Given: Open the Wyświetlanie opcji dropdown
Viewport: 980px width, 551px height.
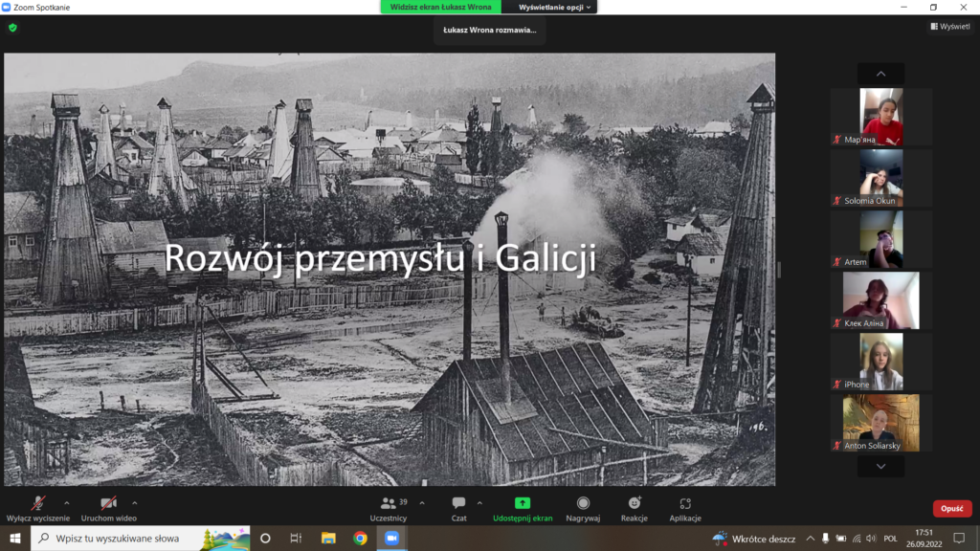Looking at the screenshot, I should (x=556, y=7).
